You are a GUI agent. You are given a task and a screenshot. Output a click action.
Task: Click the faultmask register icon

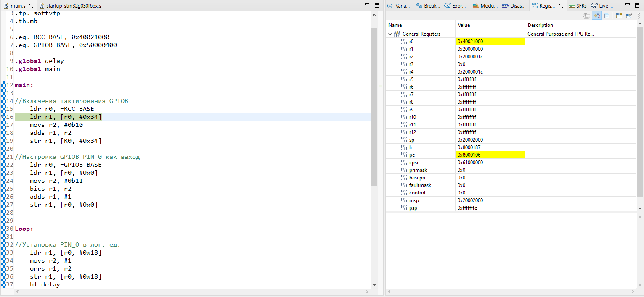[404, 185]
